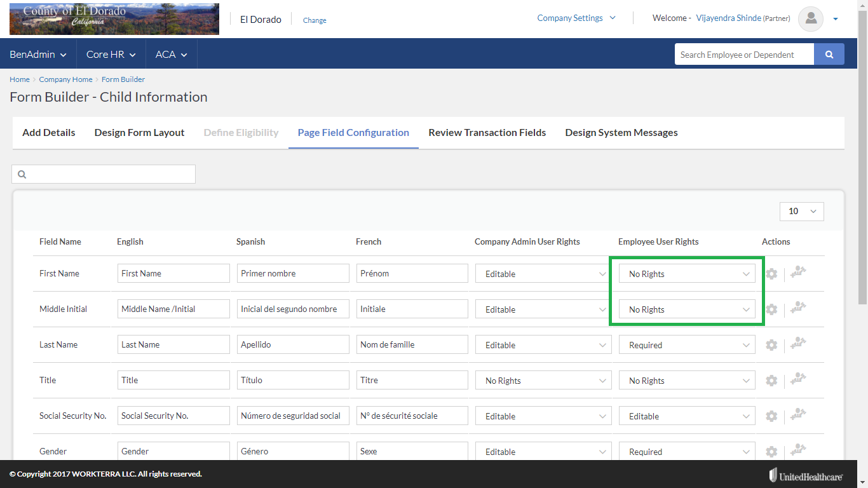The width and height of the screenshot is (868, 488).
Task: Click the County of El Dorado logo
Action: pos(114,18)
